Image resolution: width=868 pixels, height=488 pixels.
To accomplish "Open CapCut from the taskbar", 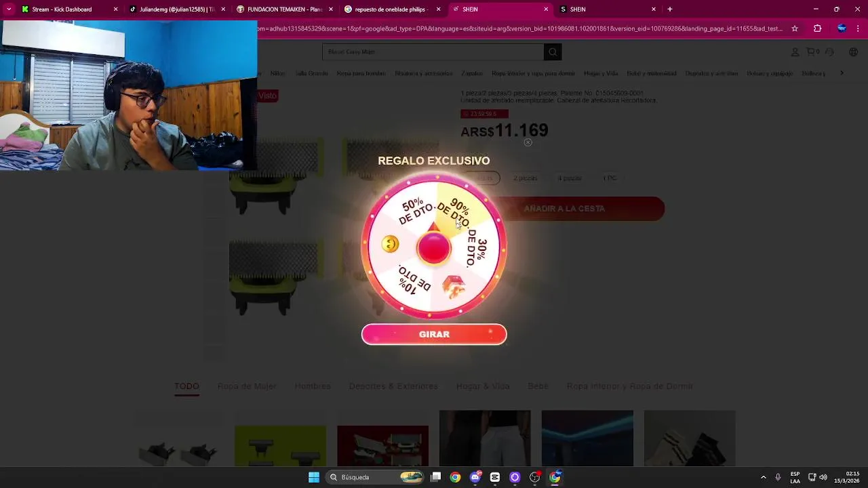I will pyautogui.click(x=495, y=477).
